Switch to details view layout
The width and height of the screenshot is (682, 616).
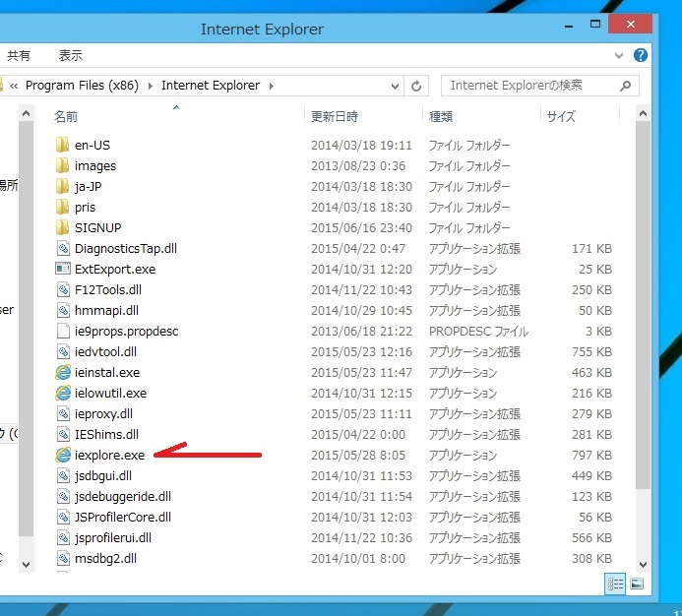click(x=615, y=584)
